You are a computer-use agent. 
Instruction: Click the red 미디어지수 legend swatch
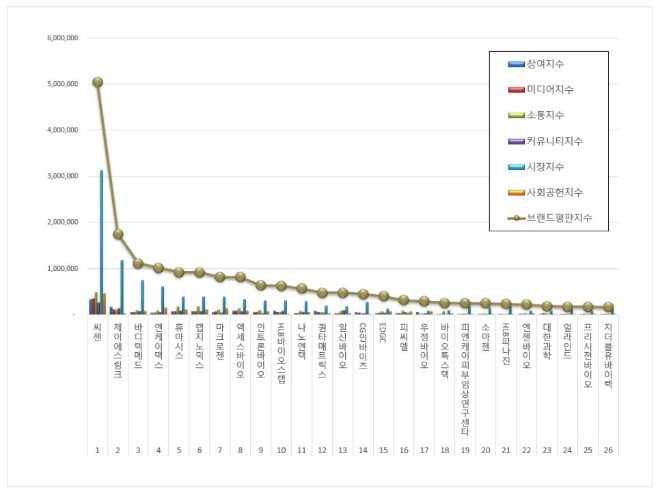tap(516, 89)
